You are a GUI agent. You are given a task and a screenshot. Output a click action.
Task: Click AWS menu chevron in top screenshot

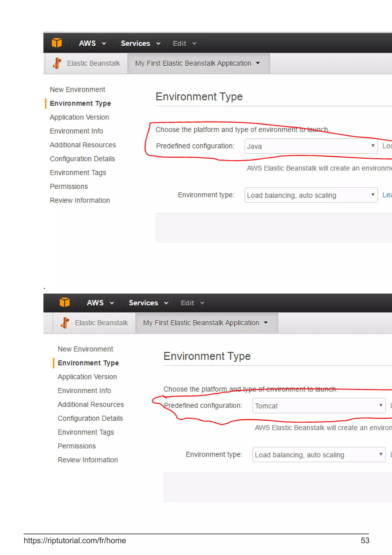point(104,44)
